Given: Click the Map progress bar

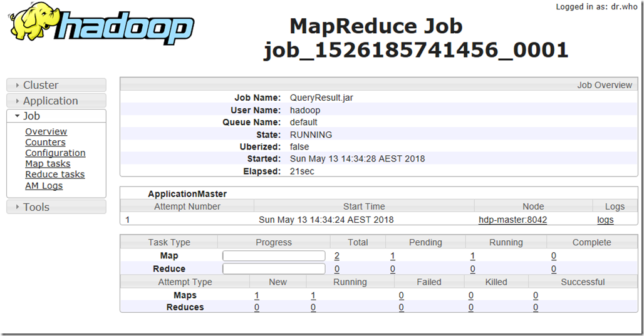Looking at the screenshot, I should (274, 256).
